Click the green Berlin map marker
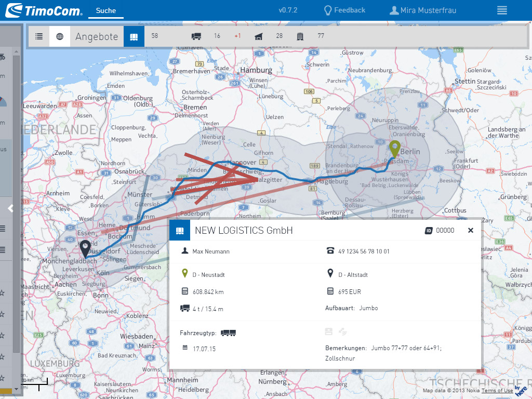 pos(395,149)
